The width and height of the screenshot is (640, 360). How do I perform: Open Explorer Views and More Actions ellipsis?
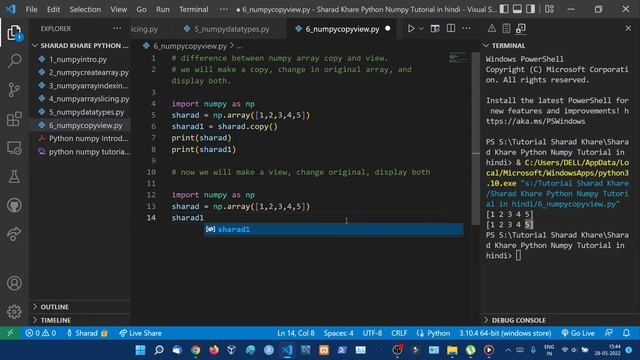117,29
